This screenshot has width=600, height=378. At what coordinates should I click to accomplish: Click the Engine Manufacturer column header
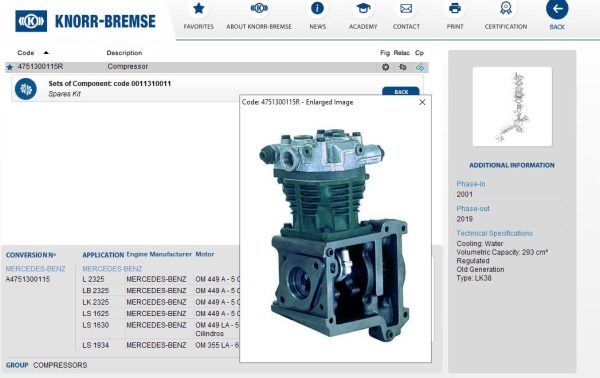point(159,254)
